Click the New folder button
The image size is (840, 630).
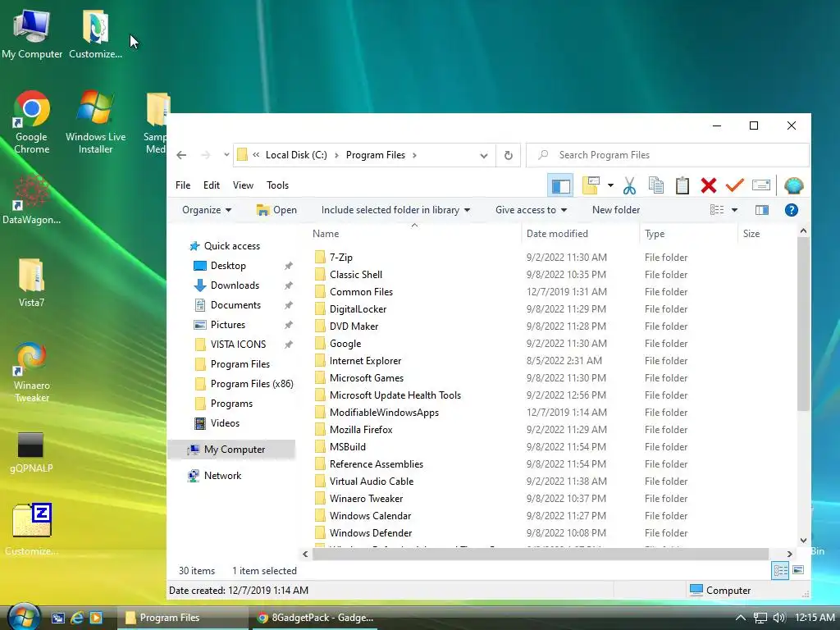coord(616,210)
